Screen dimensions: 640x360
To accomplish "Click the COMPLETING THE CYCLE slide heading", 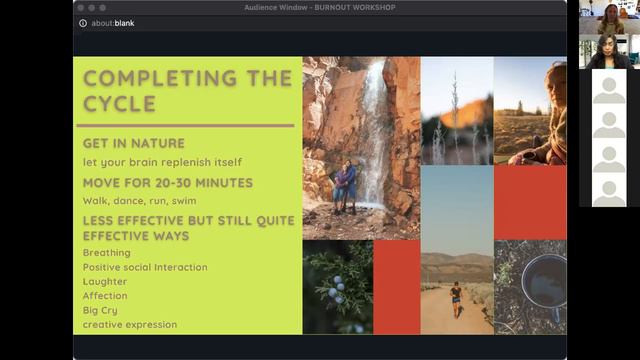I will coord(188,91).
